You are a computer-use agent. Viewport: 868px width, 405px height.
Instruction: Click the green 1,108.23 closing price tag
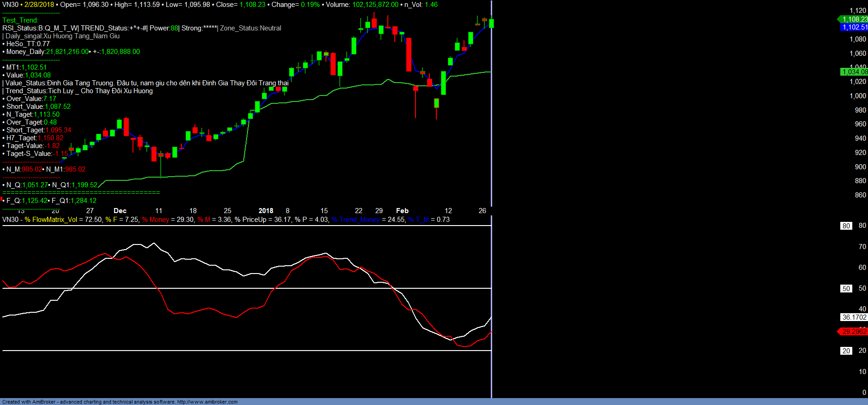coord(854,19)
